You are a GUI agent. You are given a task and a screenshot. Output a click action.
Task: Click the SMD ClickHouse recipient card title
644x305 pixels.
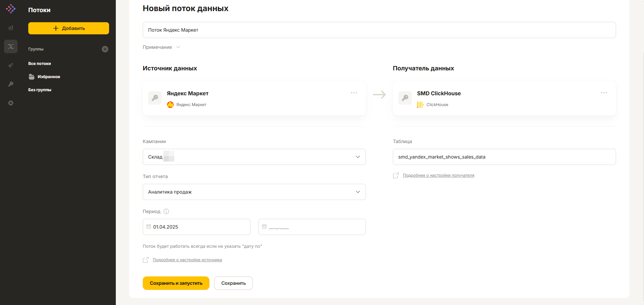click(439, 93)
